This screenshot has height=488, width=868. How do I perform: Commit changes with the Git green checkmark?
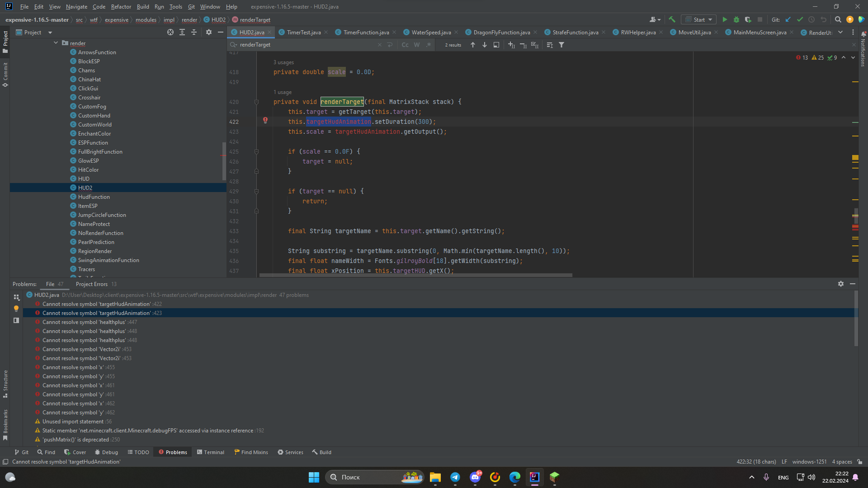point(800,19)
